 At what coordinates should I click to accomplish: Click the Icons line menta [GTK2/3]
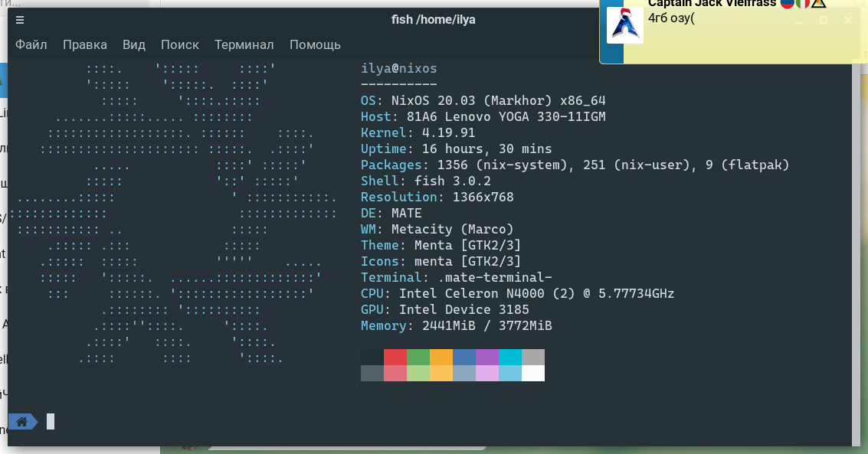point(441,261)
